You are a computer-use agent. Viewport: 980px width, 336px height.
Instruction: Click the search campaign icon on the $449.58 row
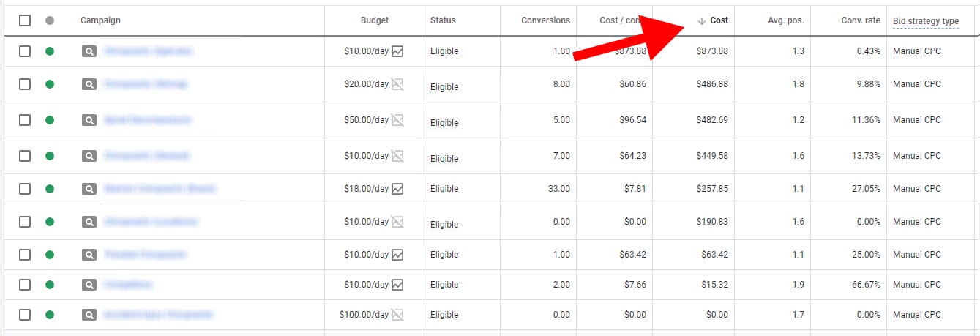(x=89, y=156)
